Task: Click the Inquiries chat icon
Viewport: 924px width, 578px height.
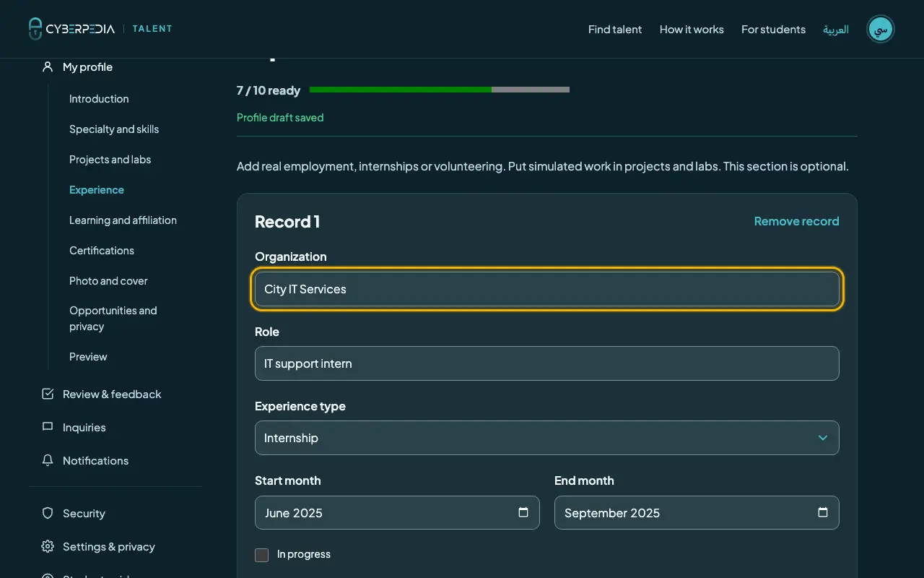Action: pyautogui.click(x=48, y=427)
